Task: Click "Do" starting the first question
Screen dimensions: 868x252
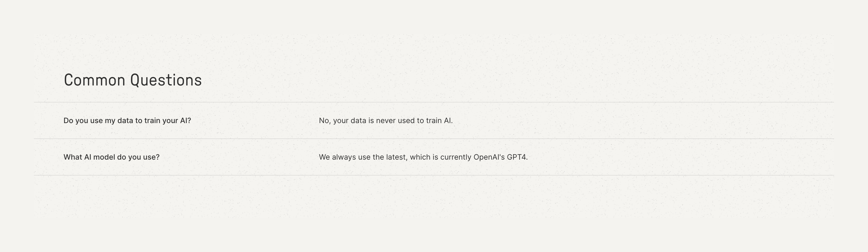Action: [x=68, y=121]
